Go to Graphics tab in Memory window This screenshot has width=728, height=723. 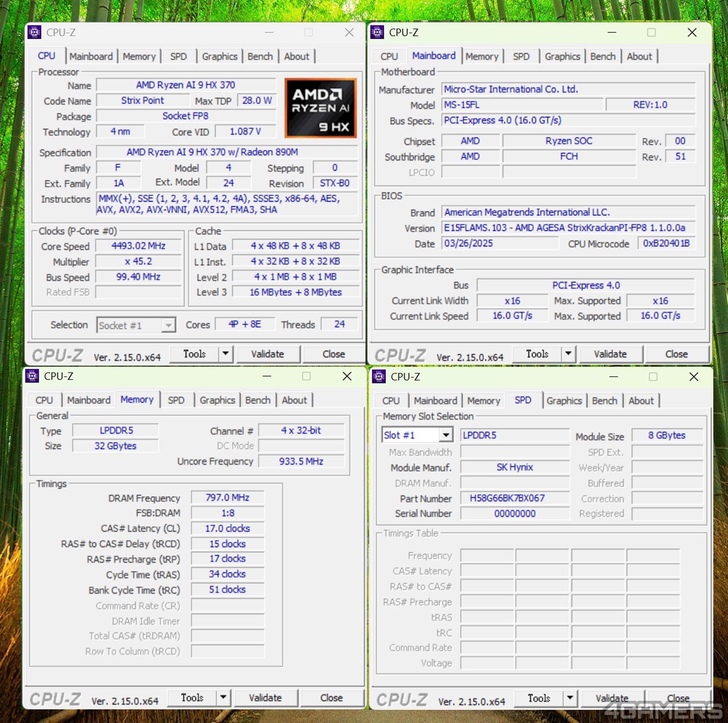tap(217, 400)
